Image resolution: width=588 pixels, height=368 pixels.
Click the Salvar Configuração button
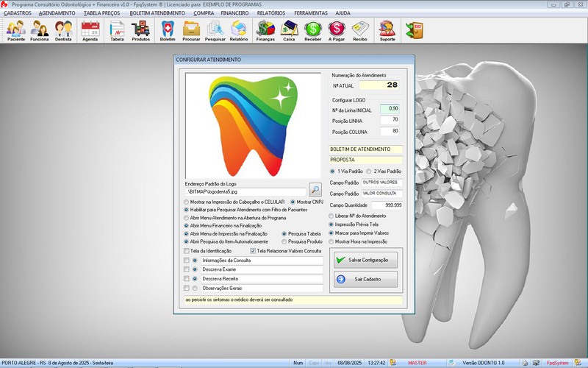click(x=365, y=260)
